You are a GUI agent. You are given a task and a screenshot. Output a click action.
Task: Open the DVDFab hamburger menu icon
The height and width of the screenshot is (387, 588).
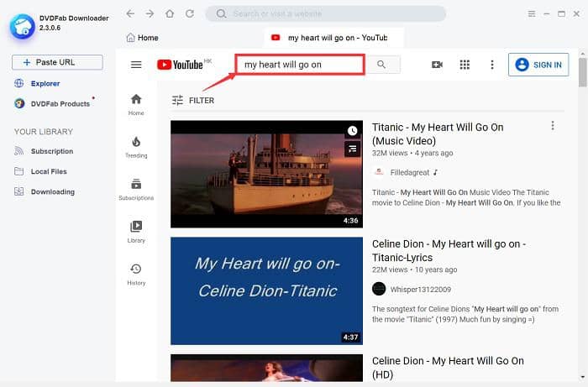coord(532,14)
